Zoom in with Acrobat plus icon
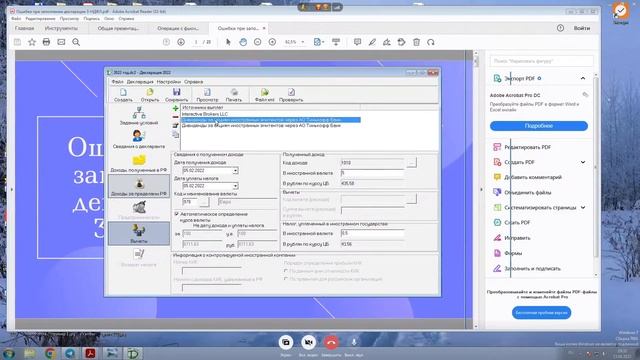Screen dimensions: 640x360 272,42
